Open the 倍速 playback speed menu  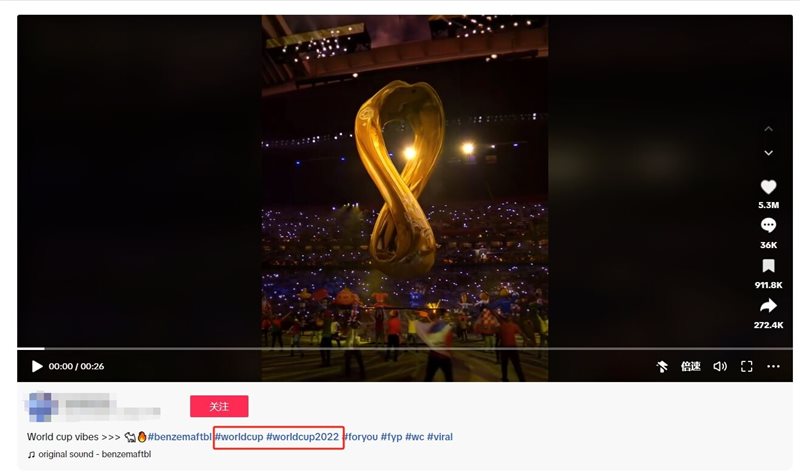pyautogui.click(x=690, y=366)
